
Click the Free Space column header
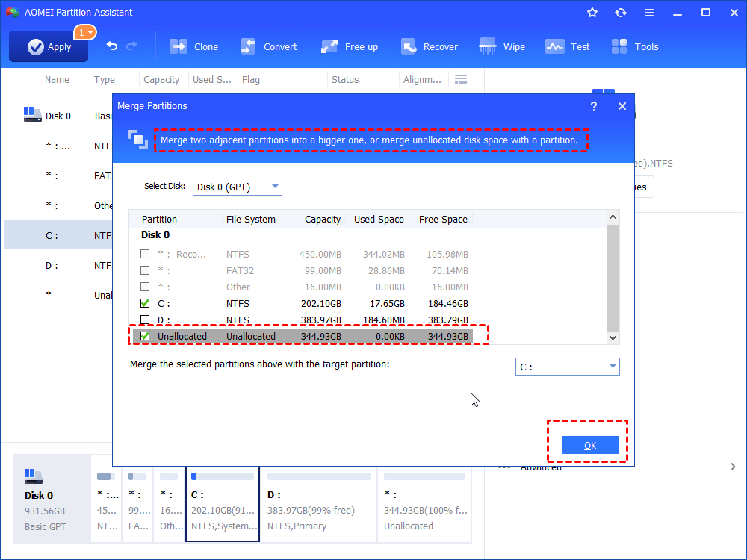coord(443,219)
